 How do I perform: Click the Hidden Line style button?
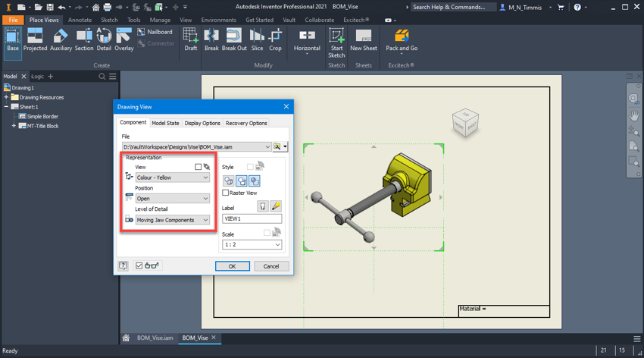click(x=228, y=181)
